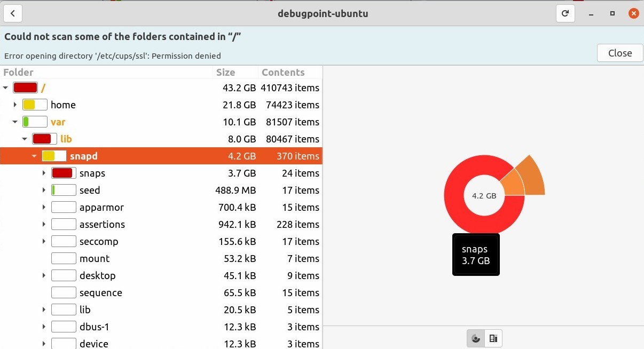Expand the seed folder row

coord(44,190)
